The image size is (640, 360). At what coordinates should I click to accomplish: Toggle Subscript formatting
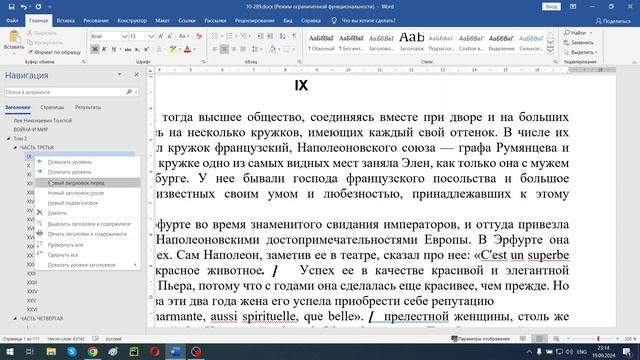[137, 49]
